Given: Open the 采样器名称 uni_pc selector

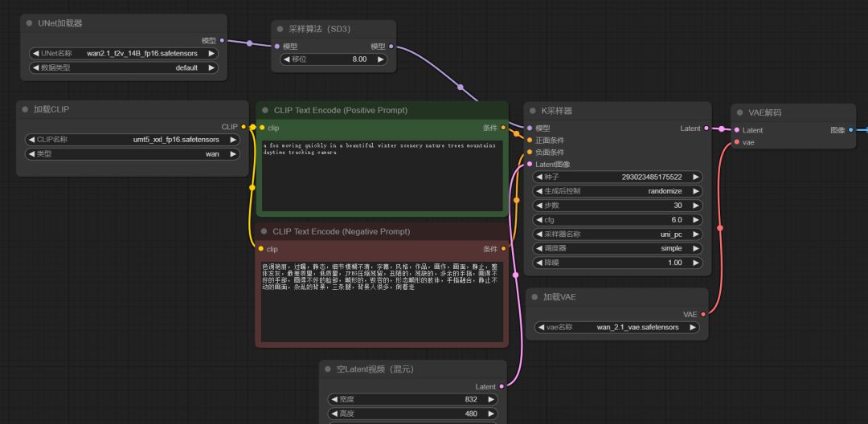Looking at the screenshot, I should click(x=616, y=234).
